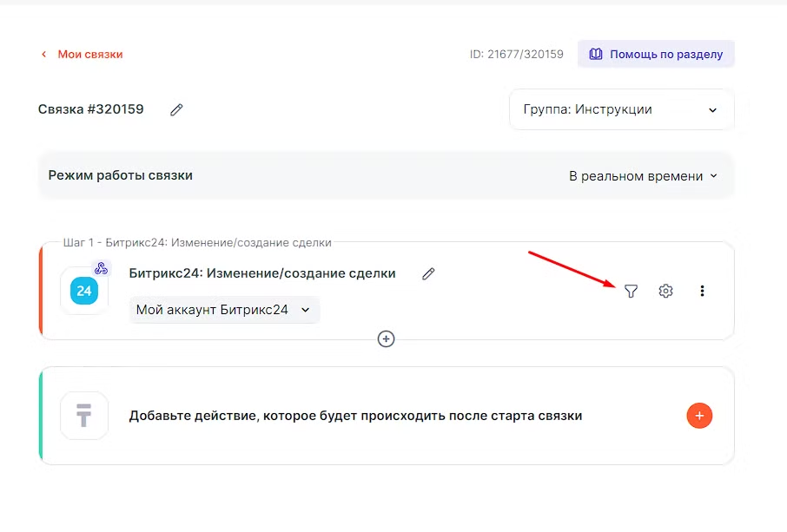This screenshot has height=532, width=787.
Task: Open the В реальном времени mode dropdown
Action: click(643, 176)
